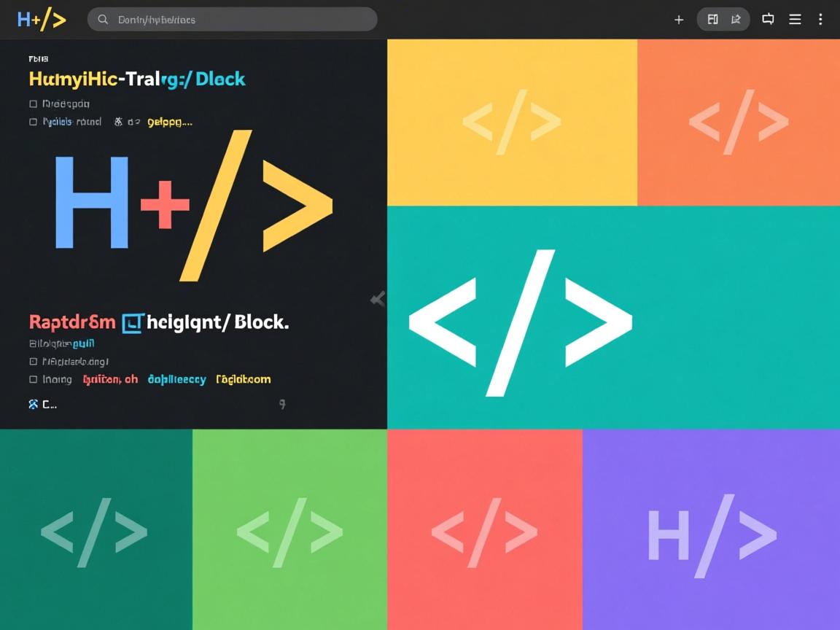Image resolution: width=840 pixels, height=630 pixels.
Task: Click the plus icon in the top toolbar
Action: (679, 20)
